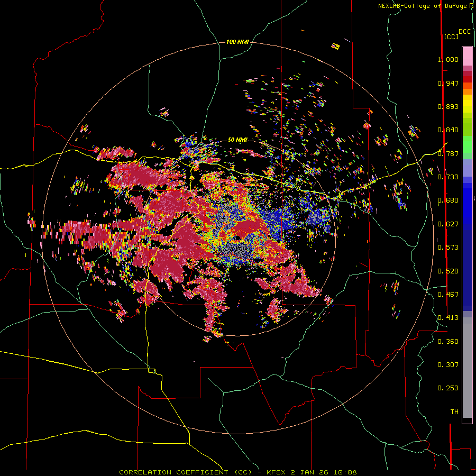This screenshot has height=476, width=476.
Task: Click the gray lower section of the color bar
Action: (467, 368)
